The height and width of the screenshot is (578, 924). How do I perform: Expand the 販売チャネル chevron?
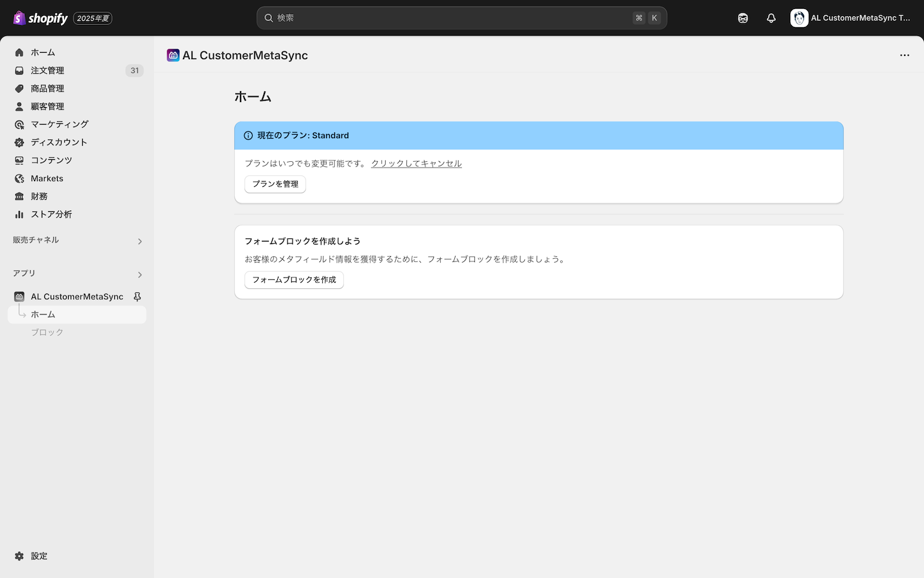tap(140, 241)
